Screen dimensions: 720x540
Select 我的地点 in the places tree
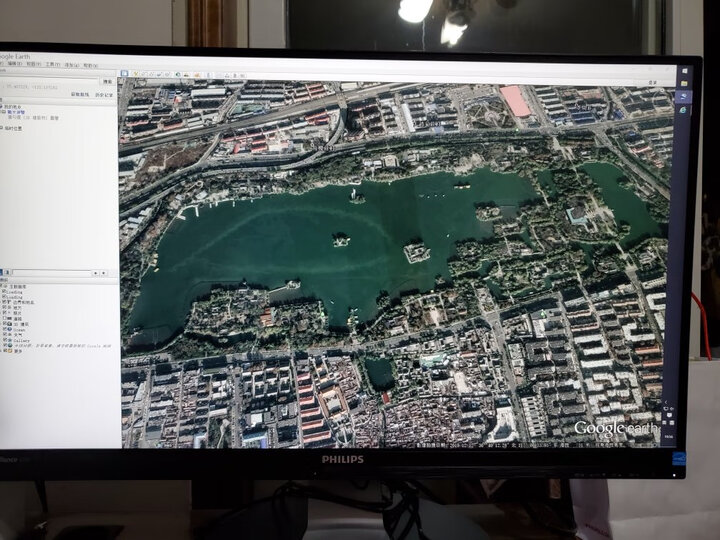pos(12,107)
